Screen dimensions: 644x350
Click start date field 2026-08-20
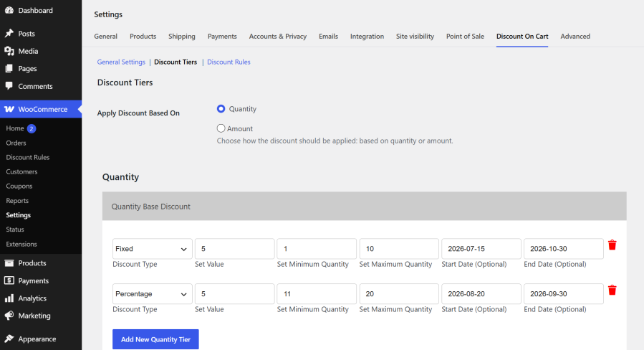481,293
